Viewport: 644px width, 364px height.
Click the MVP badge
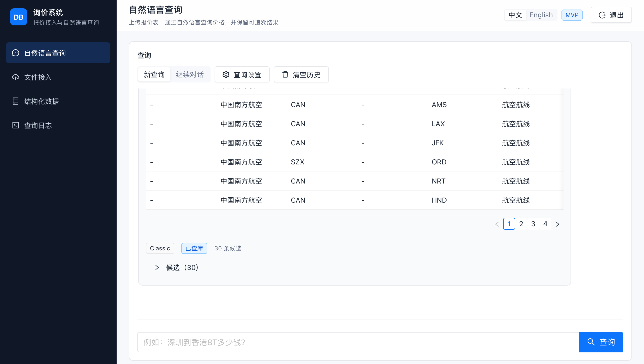tap(572, 15)
